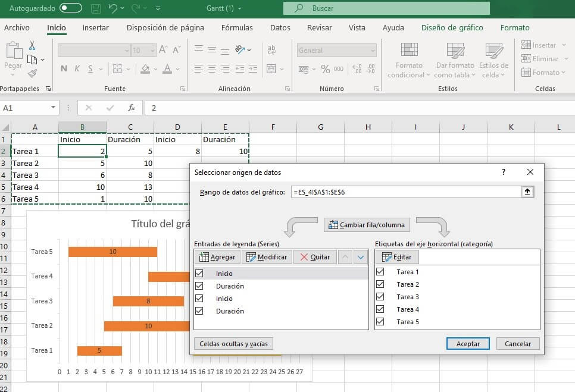This screenshot has width=575, height=392.
Task: Switch to the Fórmulas tab
Action: point(237,28)
